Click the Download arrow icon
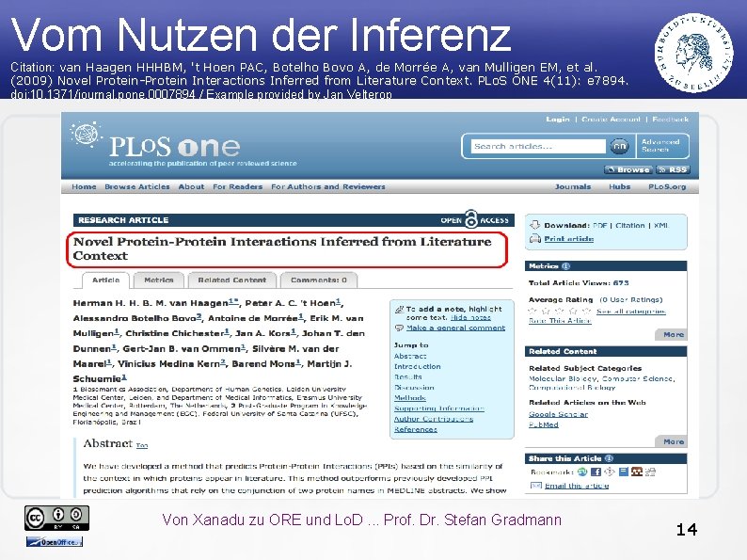Screen dimensions: 747x560 (x=535, y=225)
